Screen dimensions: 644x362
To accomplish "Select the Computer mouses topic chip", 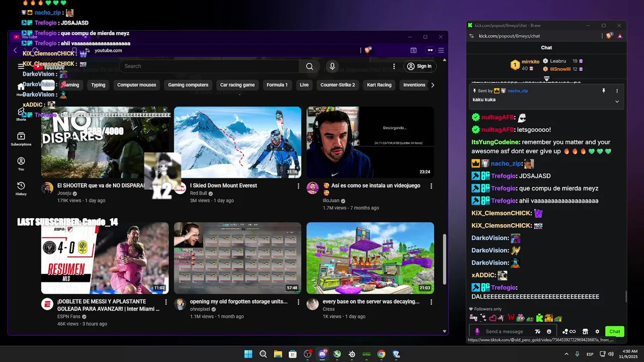I will pos(137,85).
